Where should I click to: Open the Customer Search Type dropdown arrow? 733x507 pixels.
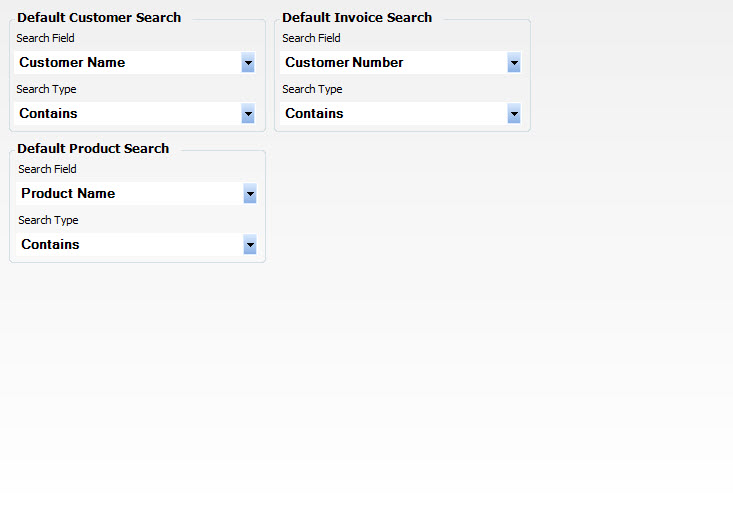(248, 114)
